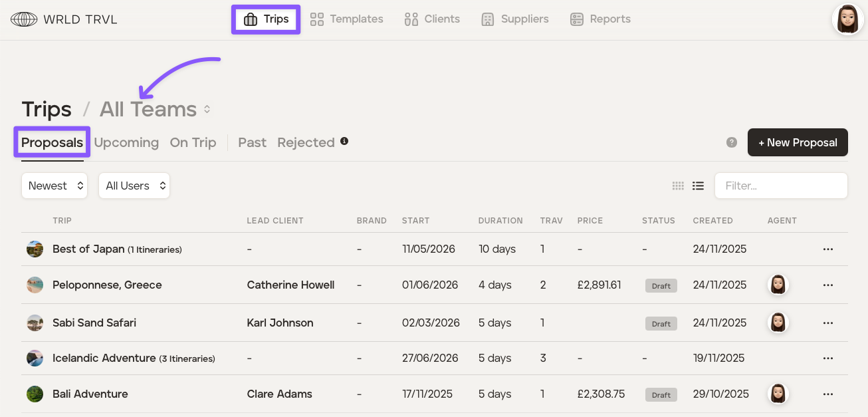Open the Newest sort dropdown
The height and width of the screenshot is (417, 868).
pos(54,186)
